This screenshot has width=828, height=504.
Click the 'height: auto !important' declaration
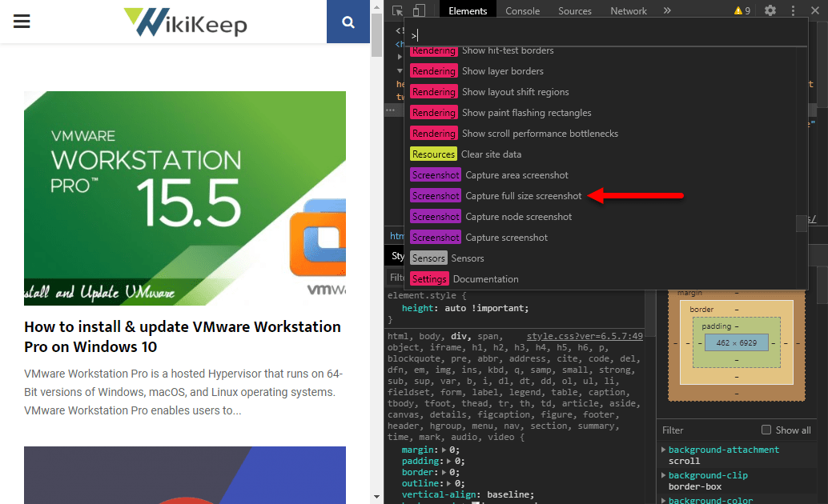point(464,308)
